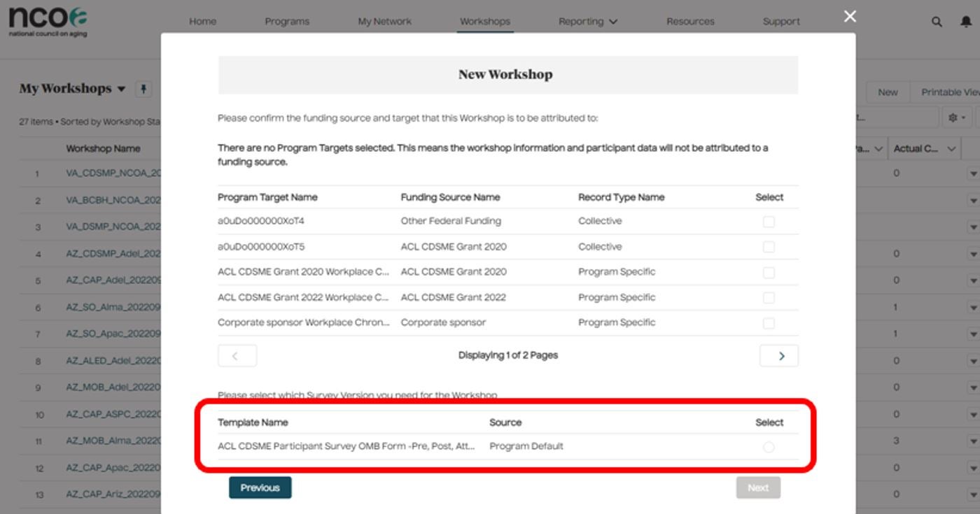Open the Programs tab
This screenshot has height=514, width=980.
pyautogui.click(x=287, y=22)
